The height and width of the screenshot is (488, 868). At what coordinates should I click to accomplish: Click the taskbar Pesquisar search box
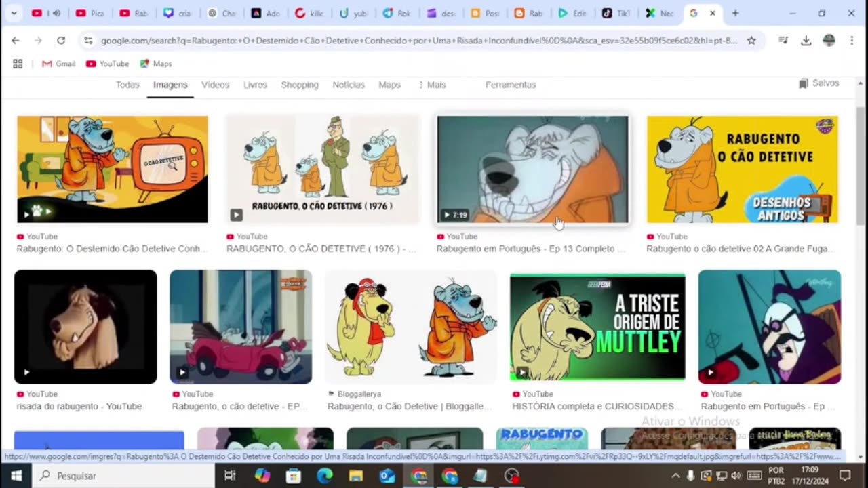coord(124,476)
